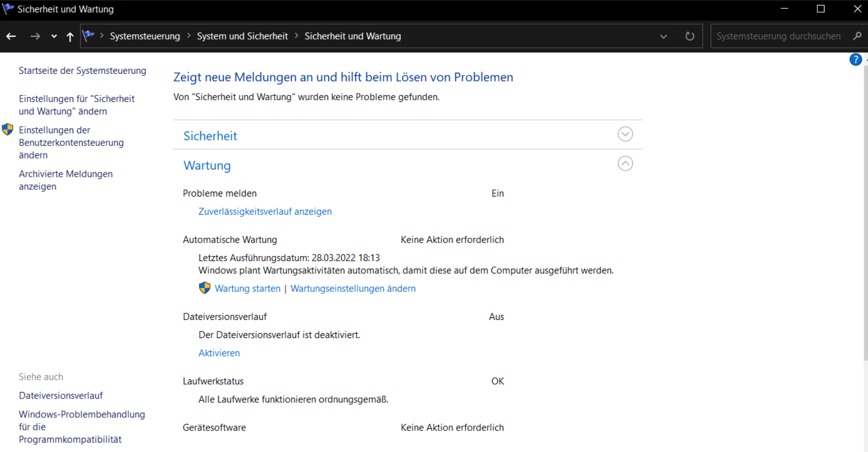Start maintenance via Wartung starten

coord(247,288)
